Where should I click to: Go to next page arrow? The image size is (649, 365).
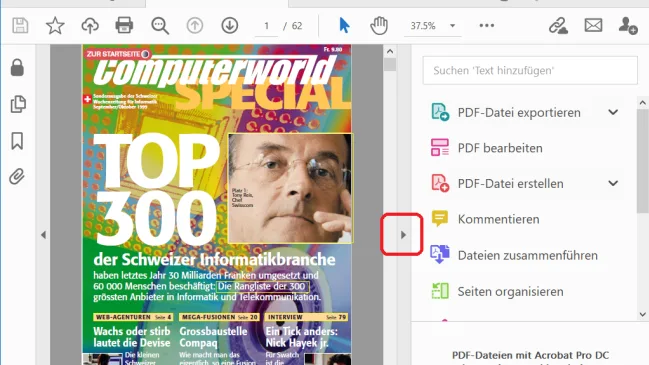229,26
